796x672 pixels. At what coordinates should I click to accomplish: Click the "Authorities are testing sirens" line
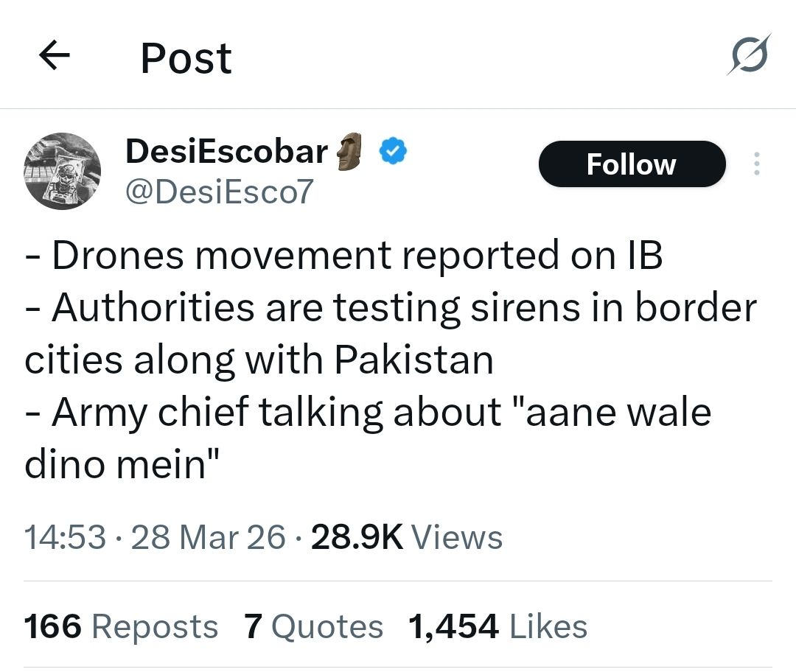(x=391, y=307)
